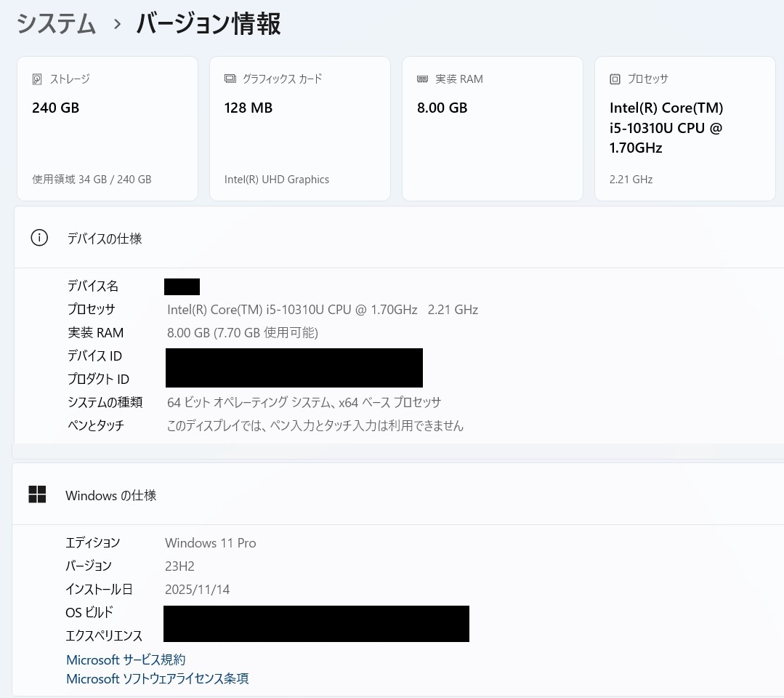Viewport: 784px width, 698px height.
Task: Click the デバイス ID label
Action: click(94, 356)
